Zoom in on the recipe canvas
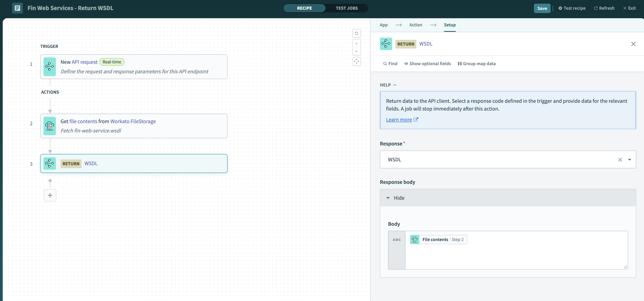Image resolution: width=644 pixels, height=301 pixels. tap(356, 43)
